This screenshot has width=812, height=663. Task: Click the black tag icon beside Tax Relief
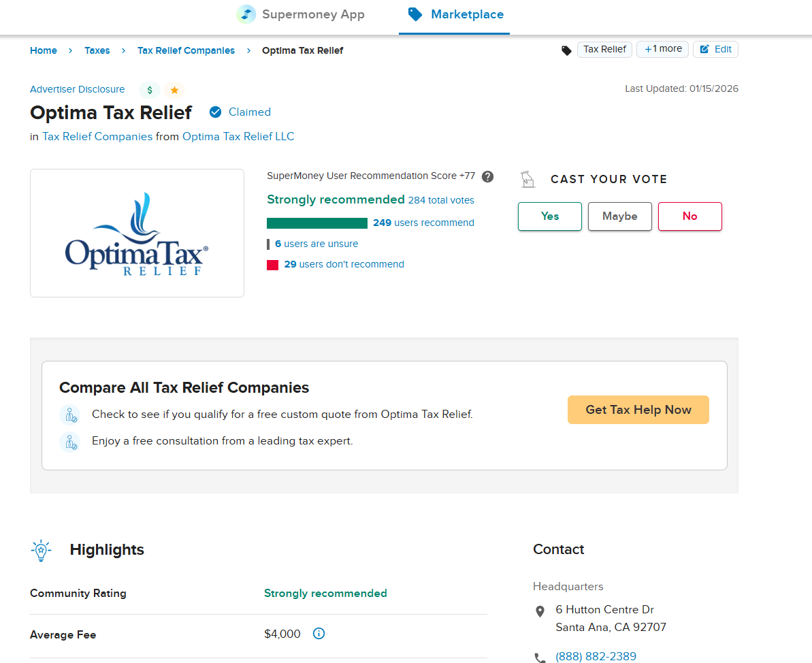click(566, 50)
